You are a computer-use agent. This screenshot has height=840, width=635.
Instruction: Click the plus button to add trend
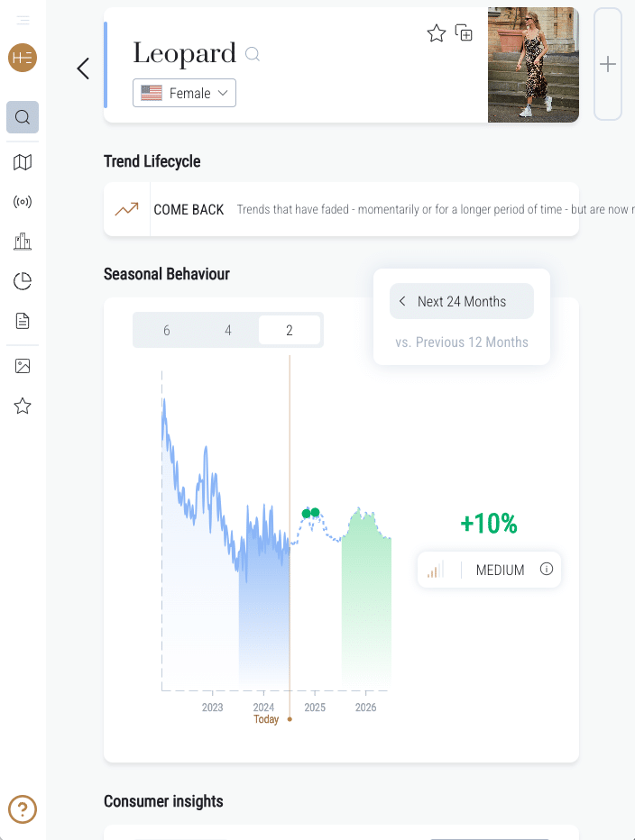click(608, 64)
